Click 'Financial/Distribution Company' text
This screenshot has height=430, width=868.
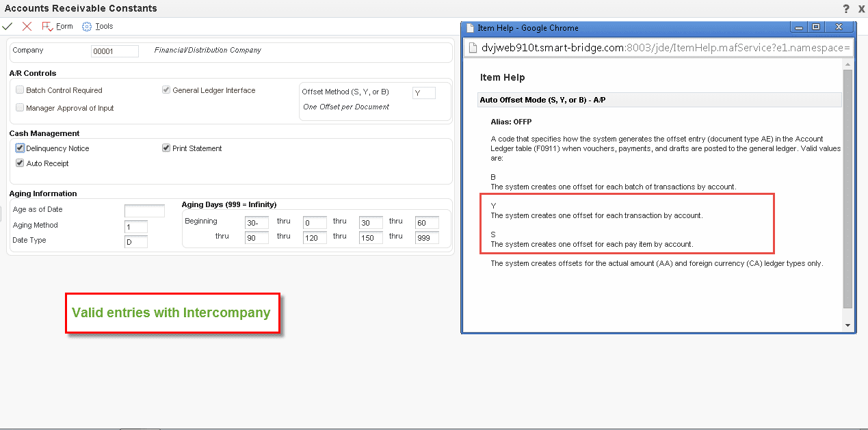[208, 51]
